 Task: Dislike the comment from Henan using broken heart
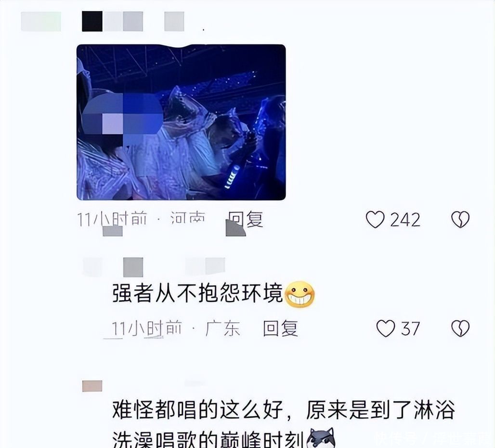(460, 219)
